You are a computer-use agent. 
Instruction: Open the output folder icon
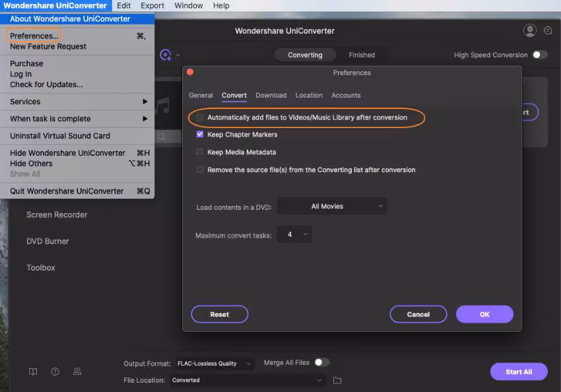(337, 380)
